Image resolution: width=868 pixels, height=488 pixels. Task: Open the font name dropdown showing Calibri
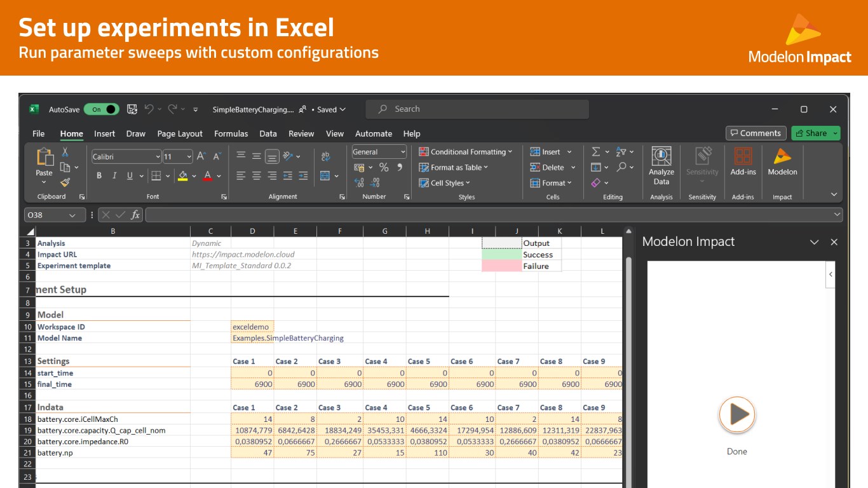[x=158, y=156]
